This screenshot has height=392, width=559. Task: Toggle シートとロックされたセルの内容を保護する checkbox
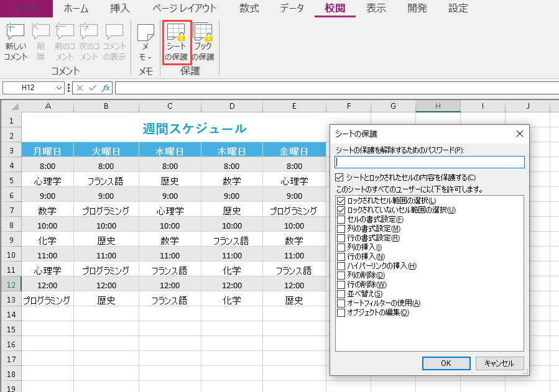click(x=340, y=178)
